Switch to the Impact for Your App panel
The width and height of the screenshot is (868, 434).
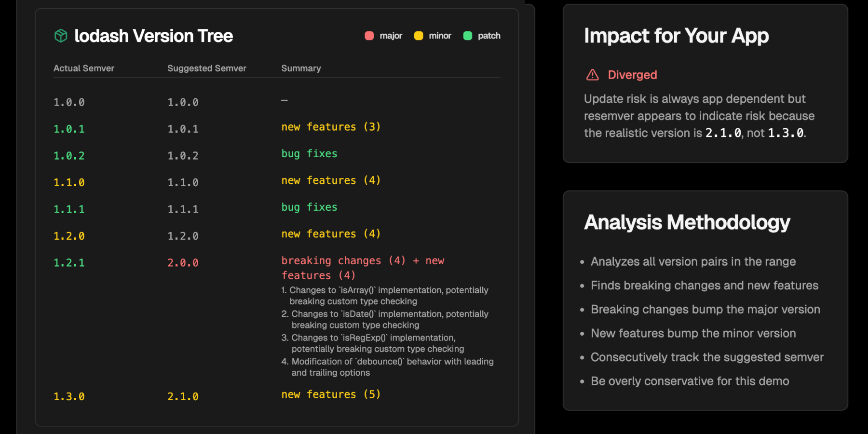tap(676, 36)
